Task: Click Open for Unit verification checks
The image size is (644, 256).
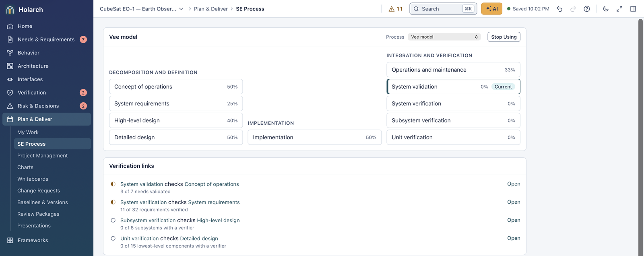Action: tap(514, 238)
